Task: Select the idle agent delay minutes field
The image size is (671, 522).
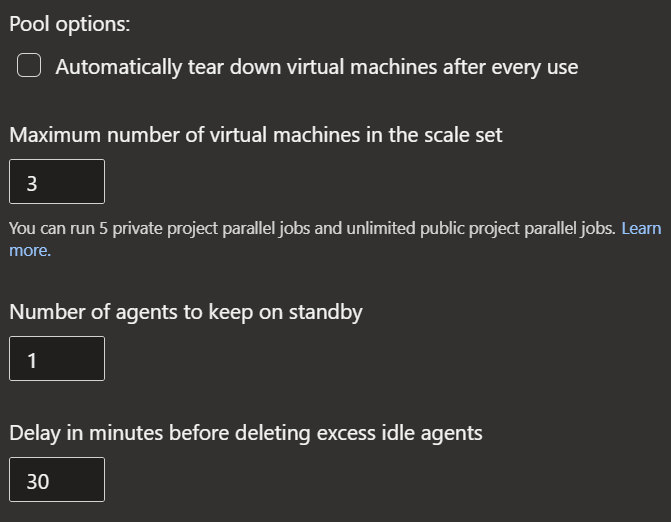Action: (x=57, y=480)
